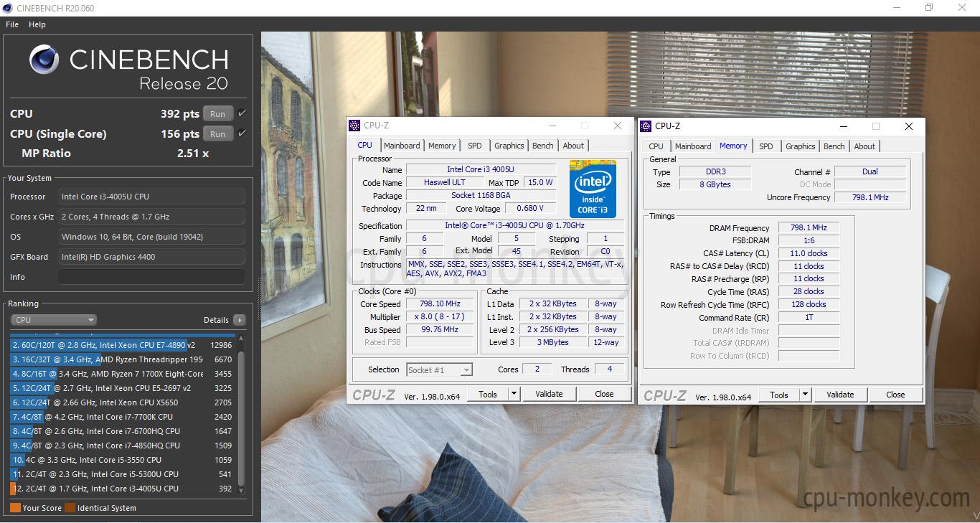Open the File menu
Screen dimensions: 980x523
coord(12,24)
